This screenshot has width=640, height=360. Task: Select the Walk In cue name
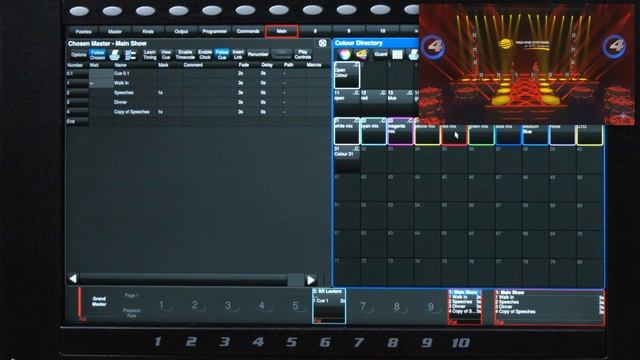click(135, 83)
